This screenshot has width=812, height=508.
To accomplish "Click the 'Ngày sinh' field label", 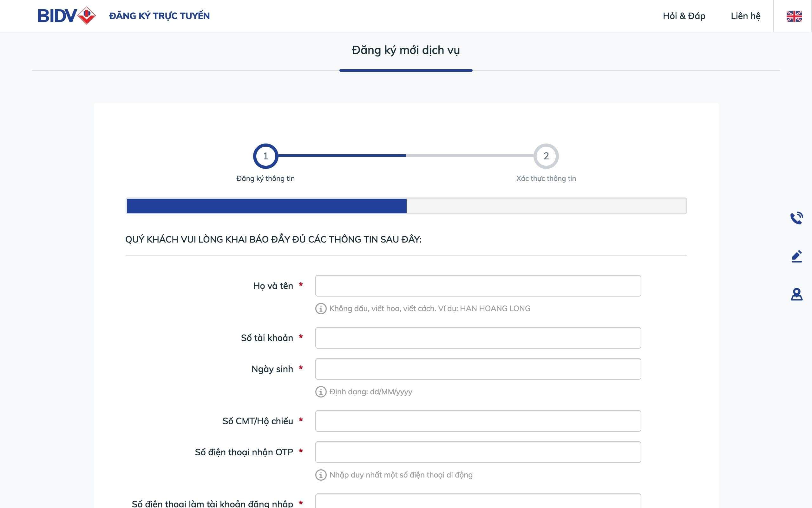I will (x=272, y=369).
